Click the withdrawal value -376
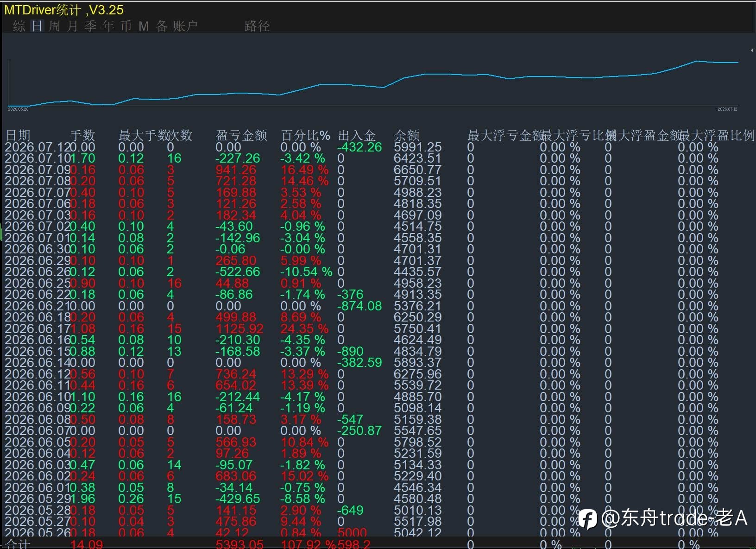 (350, 294)
